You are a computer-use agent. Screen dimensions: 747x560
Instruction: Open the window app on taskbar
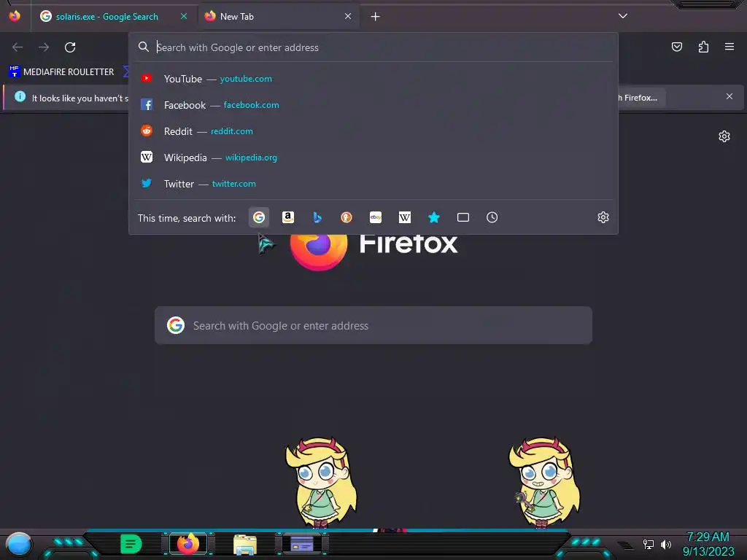(x=302, y=544)
